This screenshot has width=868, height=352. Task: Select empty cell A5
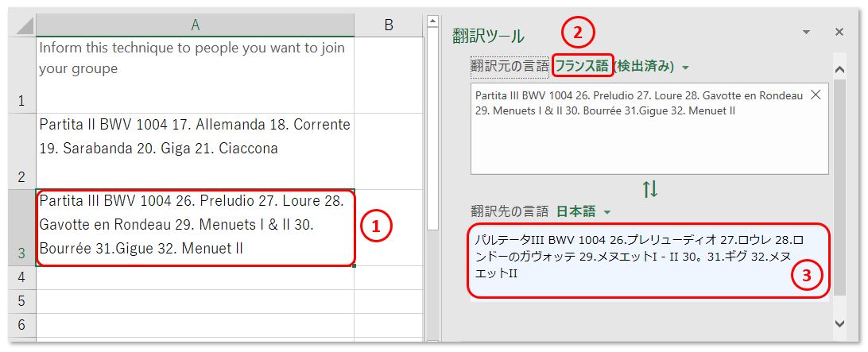195,301
